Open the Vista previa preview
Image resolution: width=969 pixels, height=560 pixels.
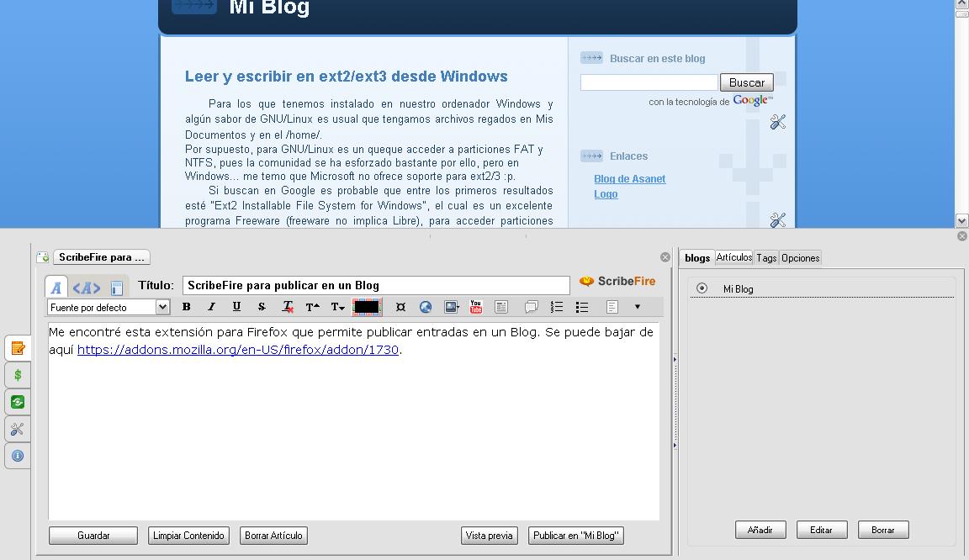pos(489,536)
